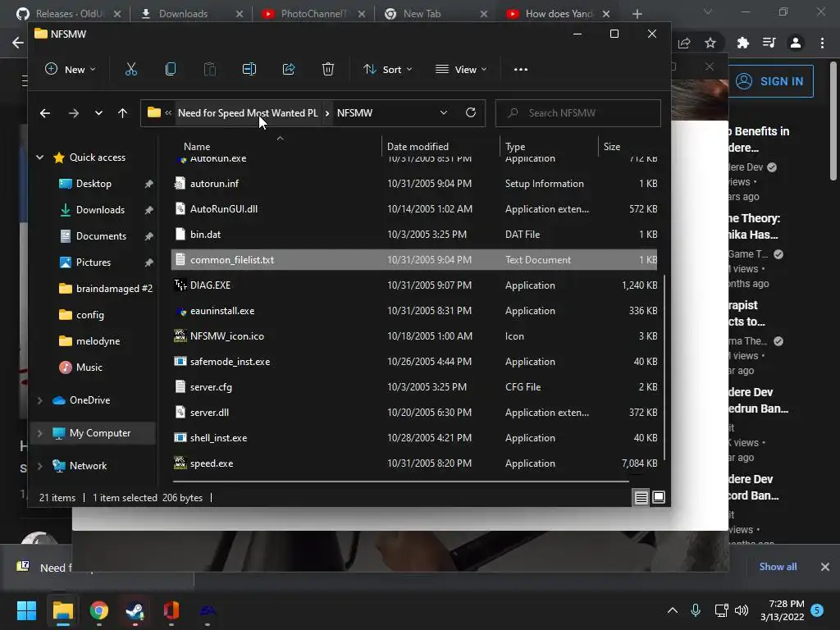840x630 pixels.
Task: Click Need for Speed Most Wanted PL breadcrumb
Action: (248, 113)
